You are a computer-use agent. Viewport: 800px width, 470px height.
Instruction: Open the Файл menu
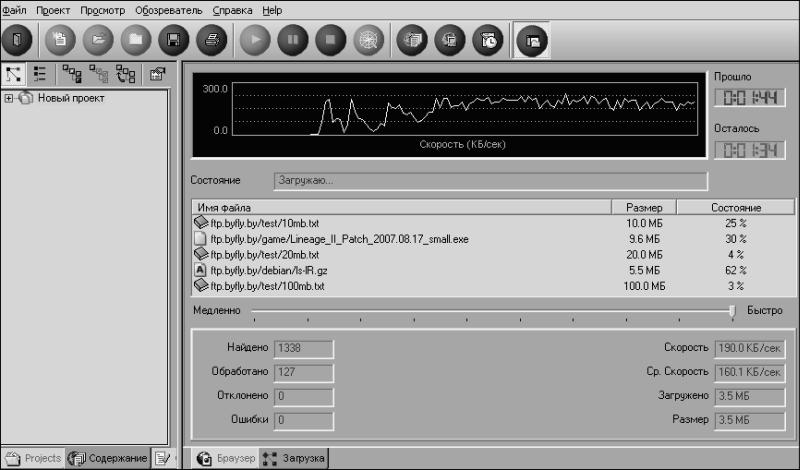[14, 9]
